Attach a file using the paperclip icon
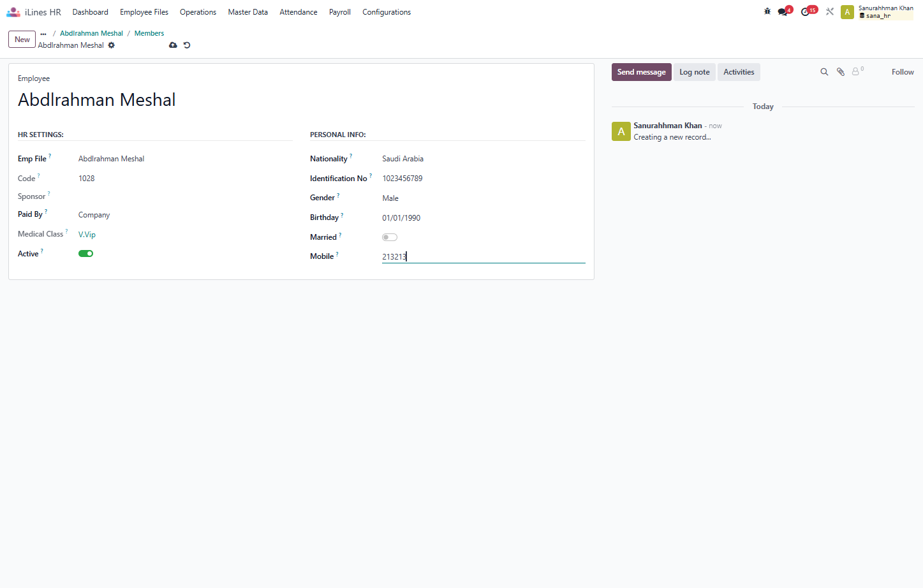 pos(841,72)
